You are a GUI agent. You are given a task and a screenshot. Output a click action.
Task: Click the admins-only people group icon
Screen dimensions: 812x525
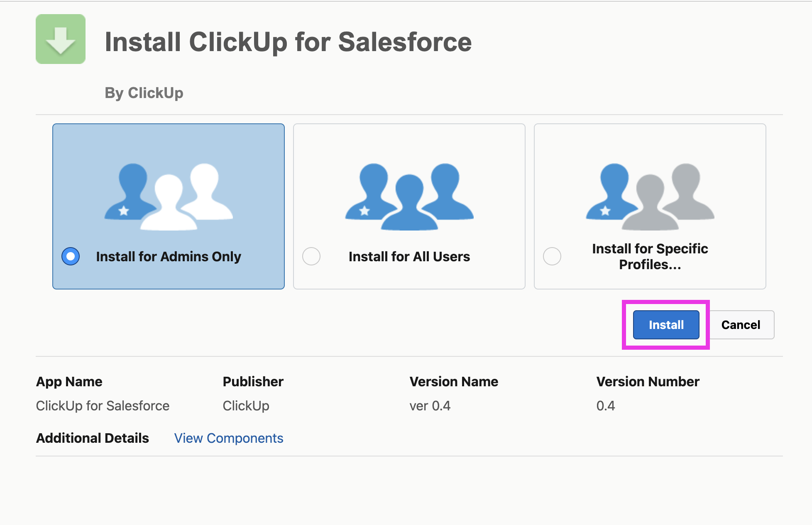coord(169,196)
